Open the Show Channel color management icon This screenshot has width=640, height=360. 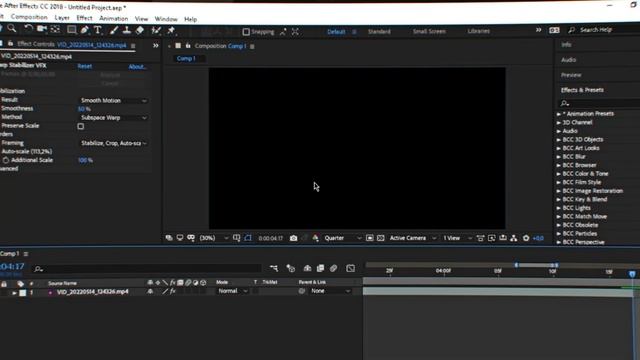tap(316, 238)
